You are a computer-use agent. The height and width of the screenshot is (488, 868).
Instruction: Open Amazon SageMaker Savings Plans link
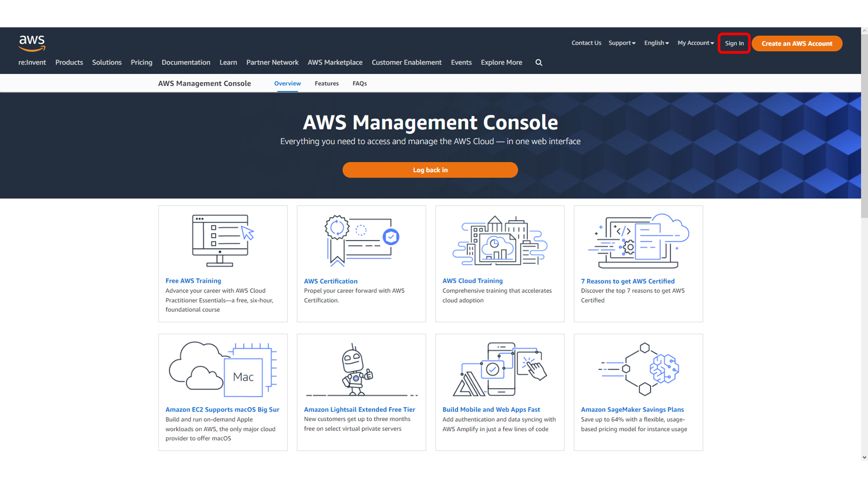(632, 410)
